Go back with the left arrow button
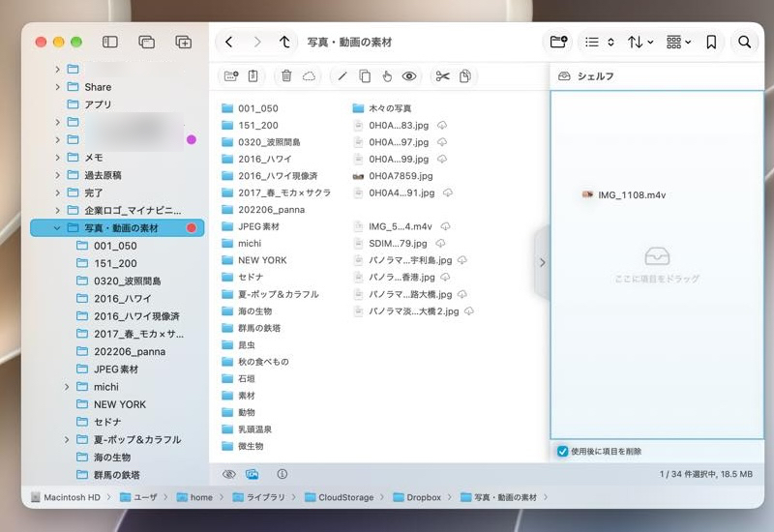Image resolution: width=774 pixels, height=532 pixels. tap(229, 42)
